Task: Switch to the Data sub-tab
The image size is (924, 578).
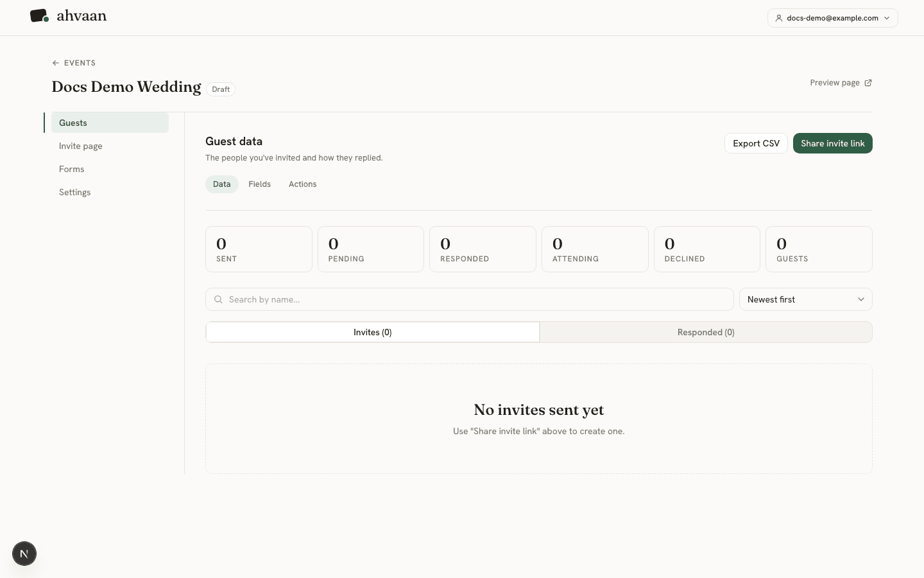Action: (x=222, y=184)
